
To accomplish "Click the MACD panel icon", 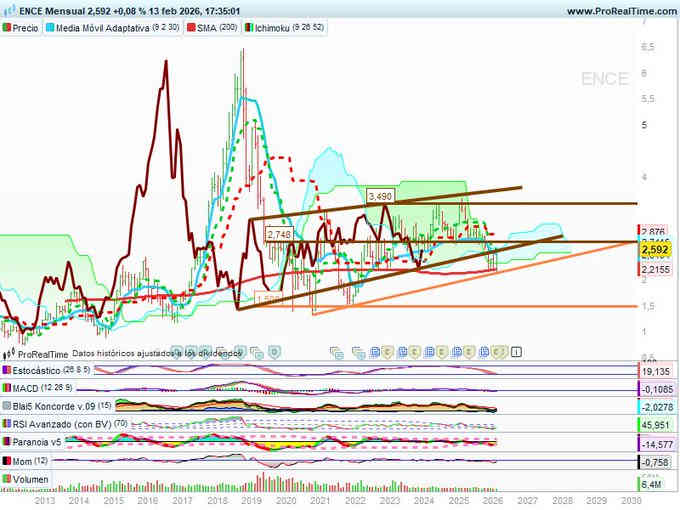I will 7,388.
